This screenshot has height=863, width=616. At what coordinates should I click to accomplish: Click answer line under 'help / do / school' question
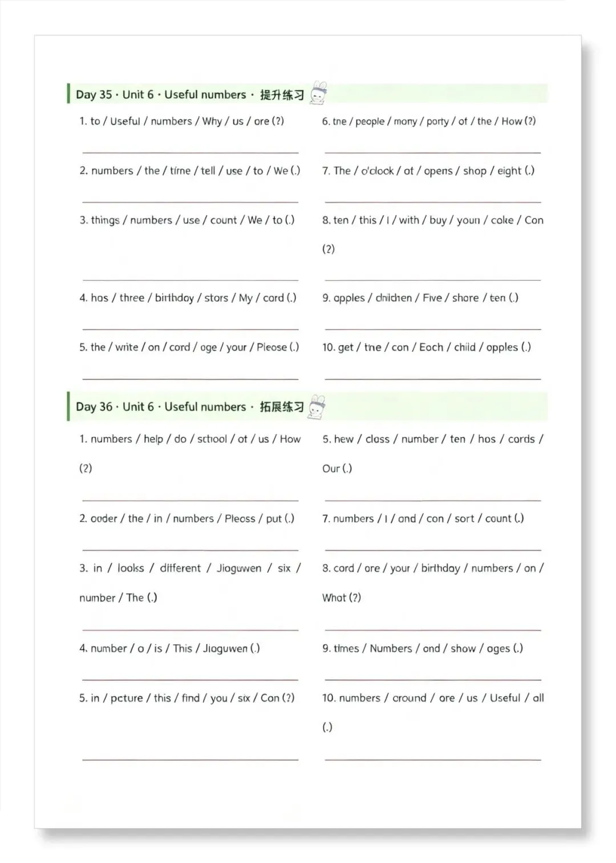(191, 501)
